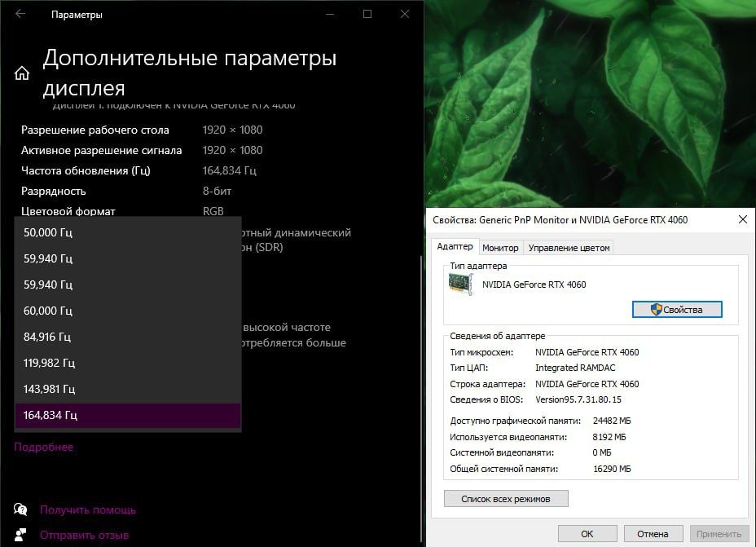The width and height of the screenshot is (756, 547).
Task: Click the Активное разрешение сигнала label
Action: [x=101, y=151]
